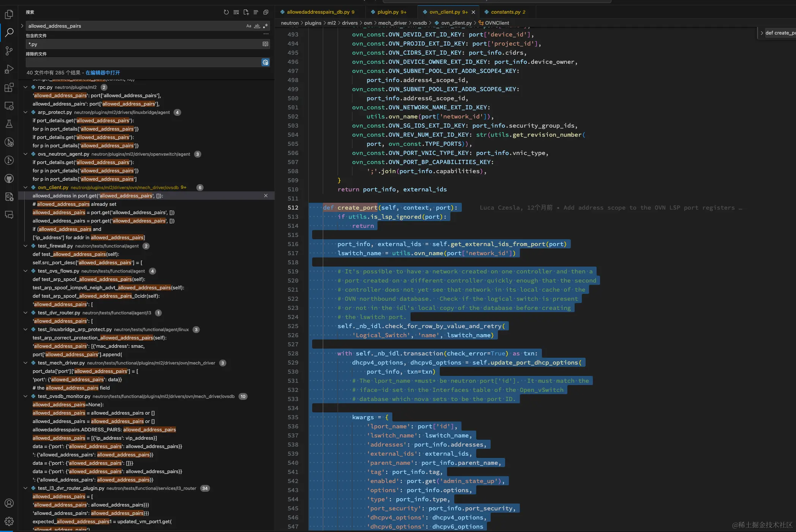Expand sticky scroll def create_port widget

(762, 33)
